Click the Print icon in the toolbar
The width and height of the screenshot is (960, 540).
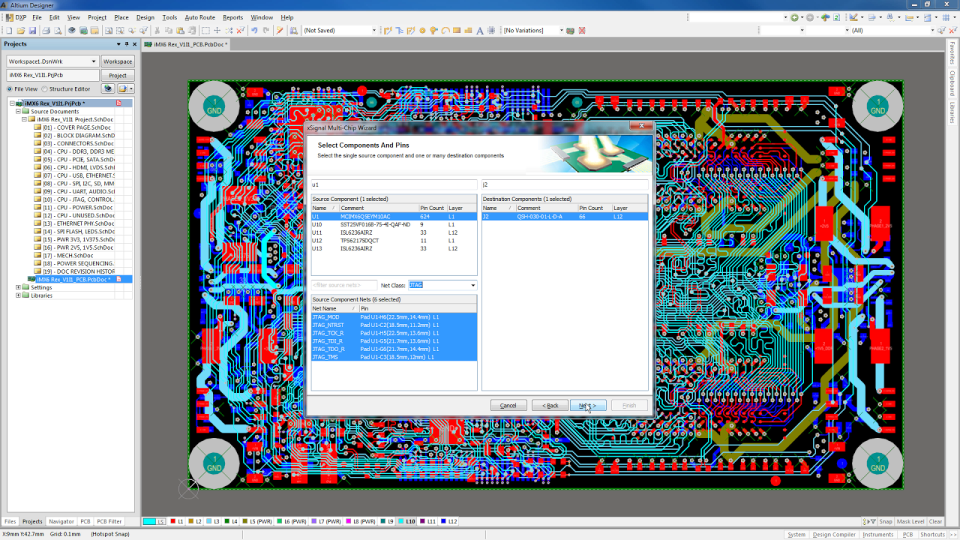46,30
